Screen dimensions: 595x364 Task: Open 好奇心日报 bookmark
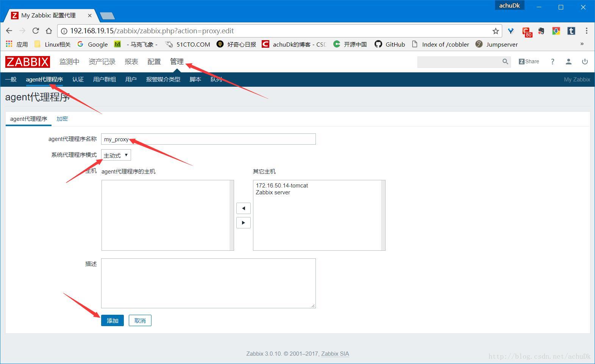tap(236, 44)
